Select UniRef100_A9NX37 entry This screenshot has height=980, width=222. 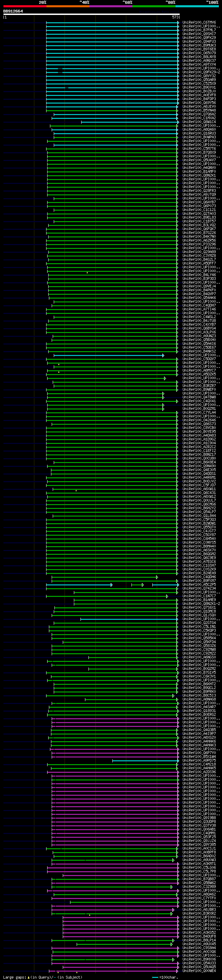coord(199,61)
